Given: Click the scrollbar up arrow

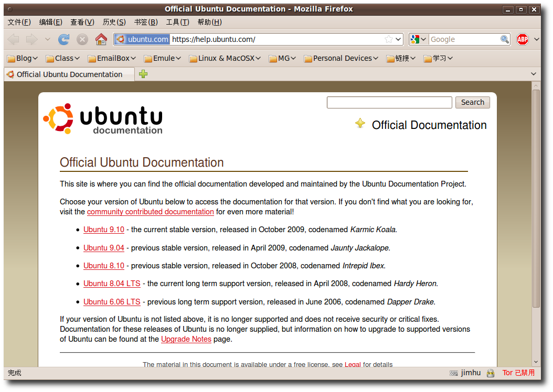Looking at the screenshot, I should 536,85.
